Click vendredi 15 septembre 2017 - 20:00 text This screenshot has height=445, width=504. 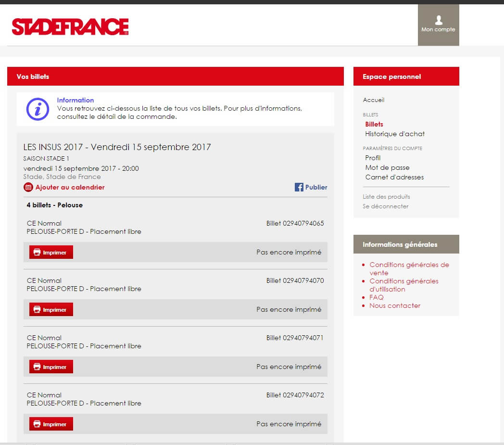pos(81,168)
